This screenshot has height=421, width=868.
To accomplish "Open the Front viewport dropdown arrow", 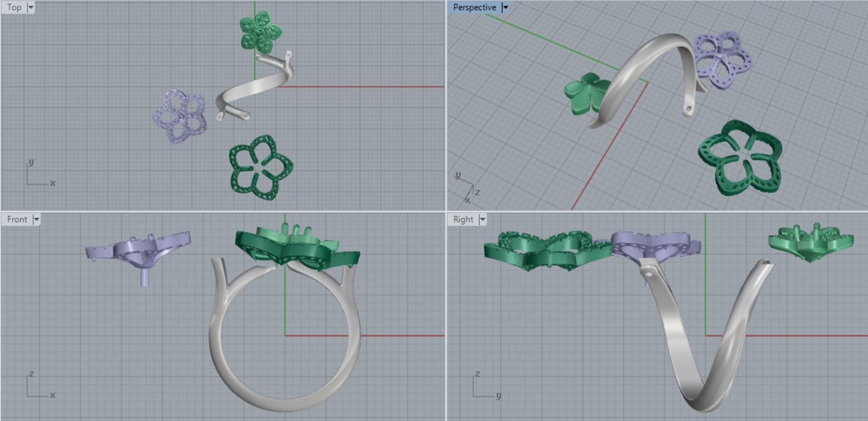I will click(x=37, y=219).
